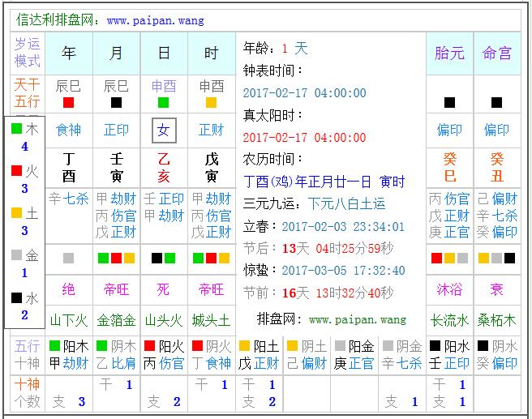Click 庚正官 in the bottom ten-gods row
Image resolution: width=532 pixels, height=419 pixels.
point(354,364)
